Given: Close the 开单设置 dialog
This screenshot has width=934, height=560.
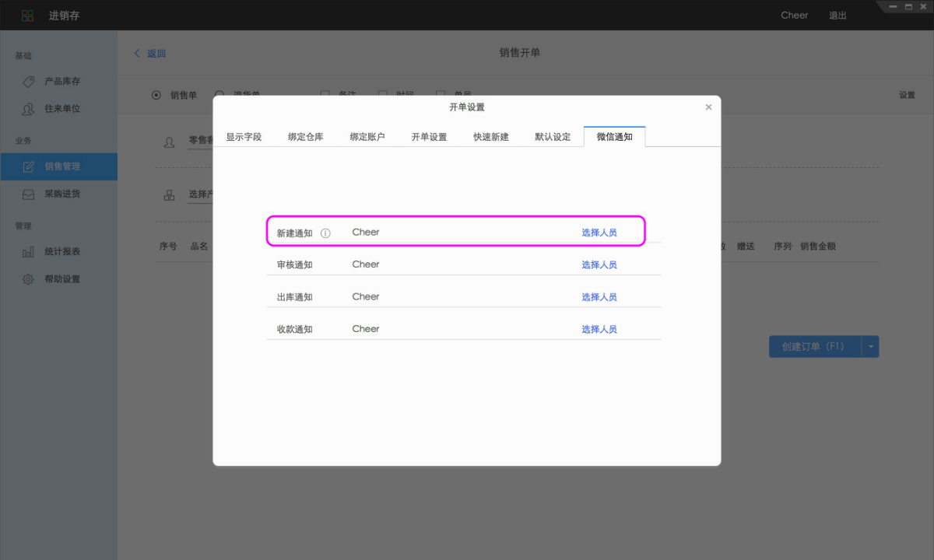Looking at the screenshot, I should pyautogui.click(x=708, y=107).
